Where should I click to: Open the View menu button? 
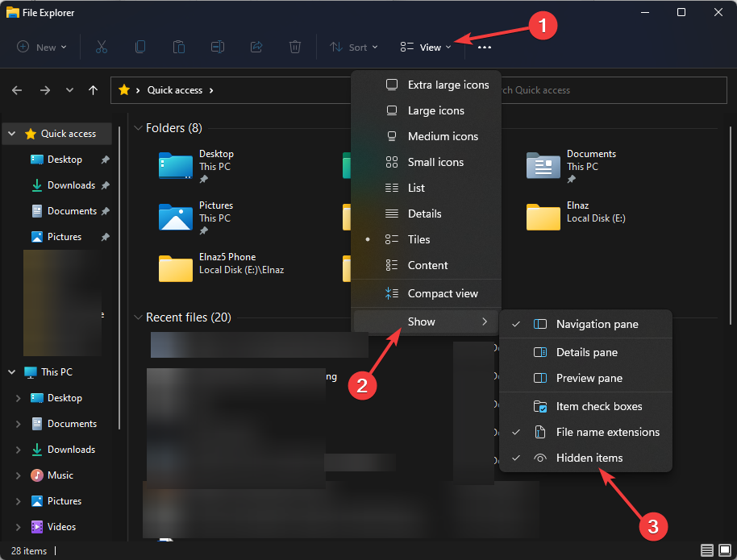click(426, 47)
